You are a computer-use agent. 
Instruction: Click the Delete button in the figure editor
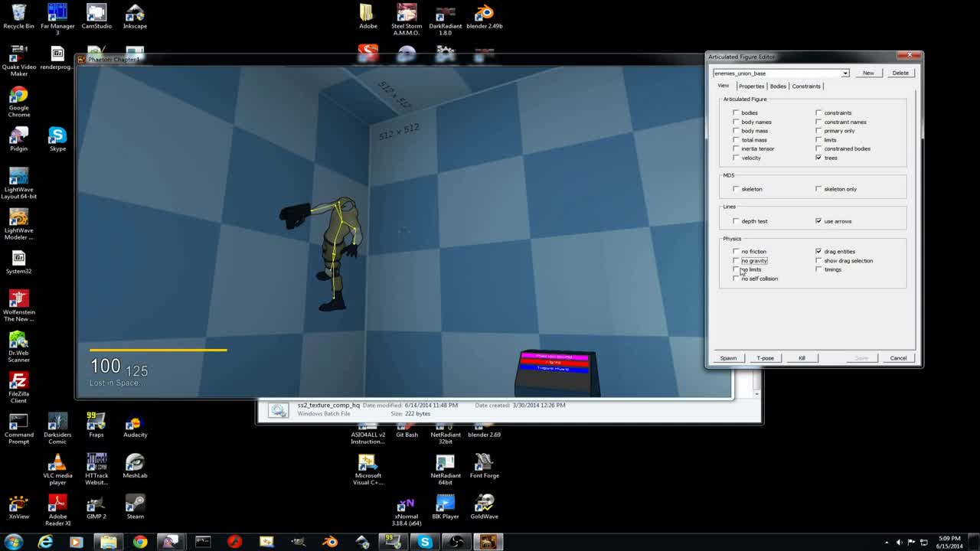pos(900,73)
